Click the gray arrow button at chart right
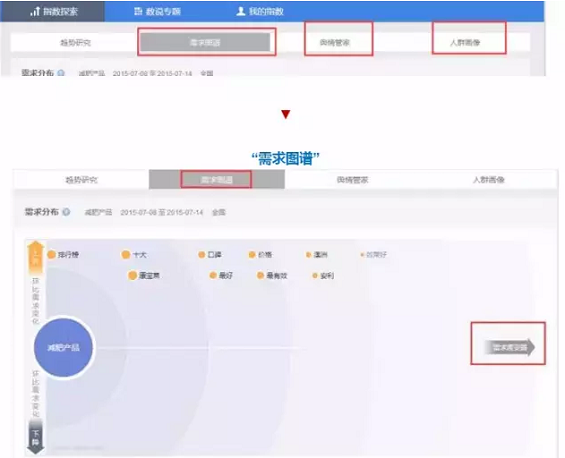The height and width of the screenshot is (458, 565). [x=509, y=347]
